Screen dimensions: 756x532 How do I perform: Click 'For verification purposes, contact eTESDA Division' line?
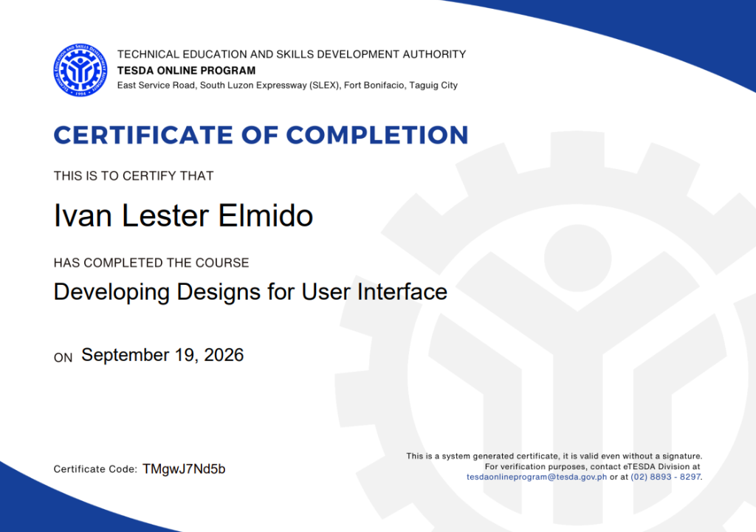(593, 466)
